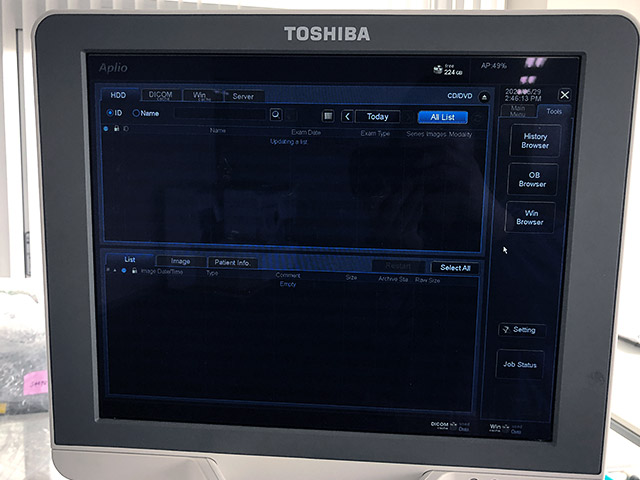Click the lock icon in image list header

134,271
